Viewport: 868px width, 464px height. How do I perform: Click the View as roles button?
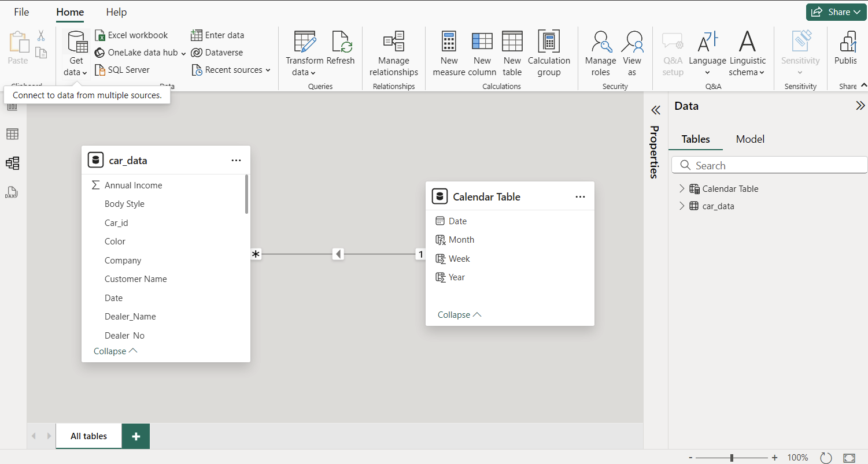click(632, 54)
